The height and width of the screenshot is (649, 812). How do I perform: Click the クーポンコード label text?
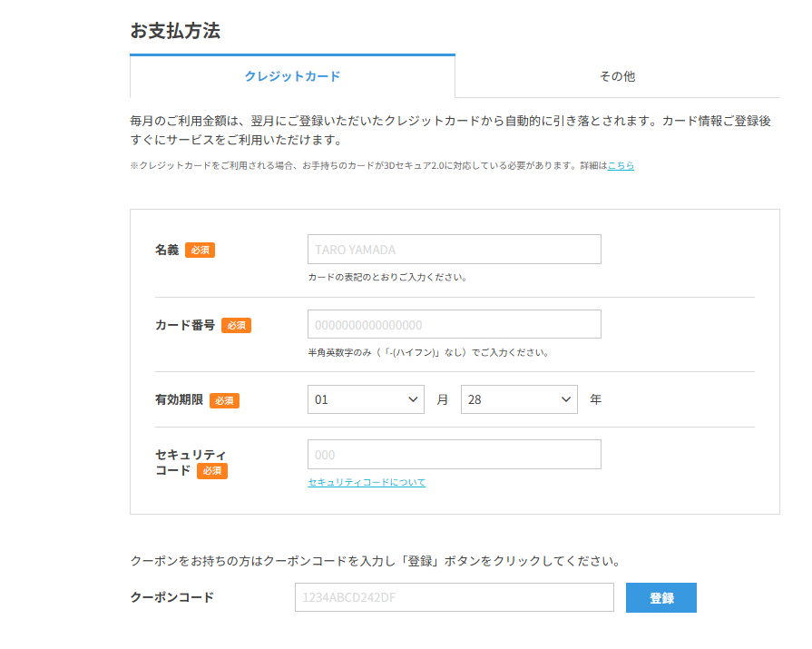click(172, 597)
